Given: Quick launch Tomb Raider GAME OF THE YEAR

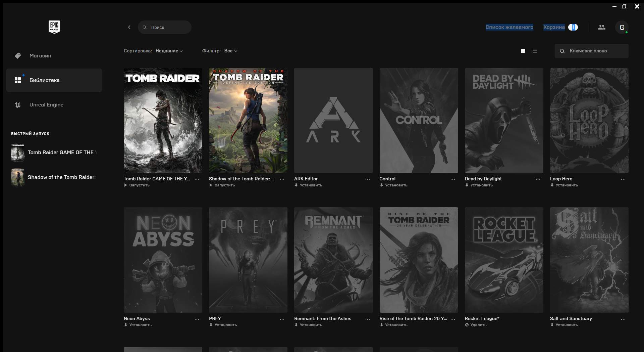Looking at the screenshot, I should coord(54,152).
